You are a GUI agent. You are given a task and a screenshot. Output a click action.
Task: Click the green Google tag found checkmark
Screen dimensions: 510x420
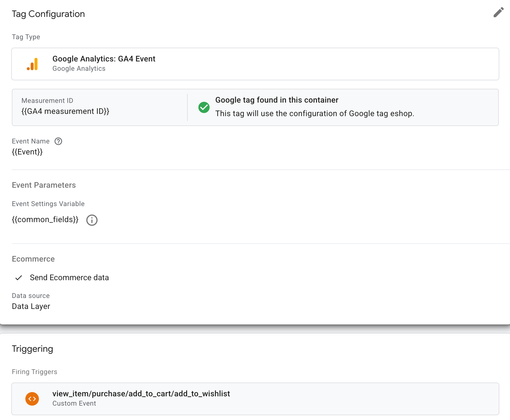tap(204, 107)
